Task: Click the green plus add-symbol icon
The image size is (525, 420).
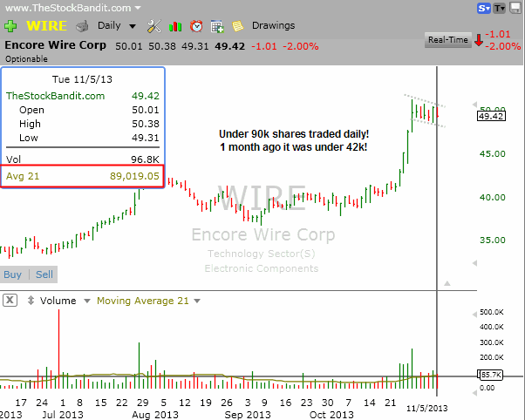Action: (10, 26)
